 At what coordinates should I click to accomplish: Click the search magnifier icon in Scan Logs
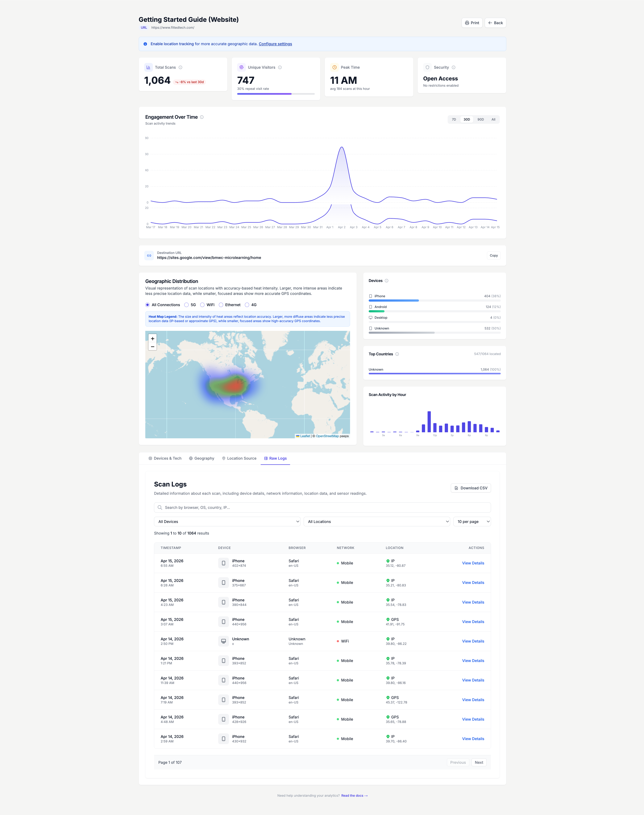click(160, 507)
